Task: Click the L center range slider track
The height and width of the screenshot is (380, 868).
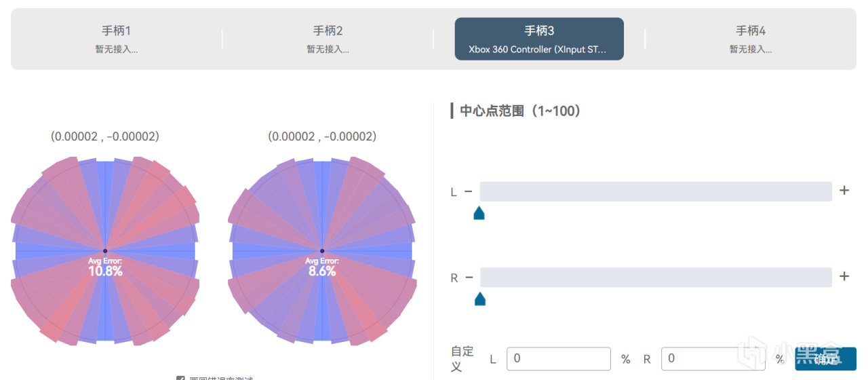Action: click(656, 191)
